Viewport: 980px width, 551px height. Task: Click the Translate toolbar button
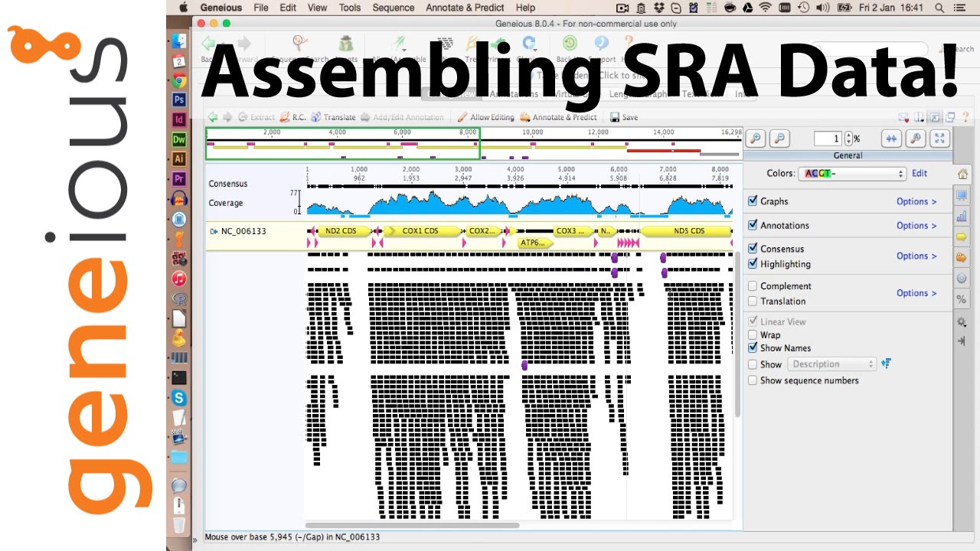[334, 117]
